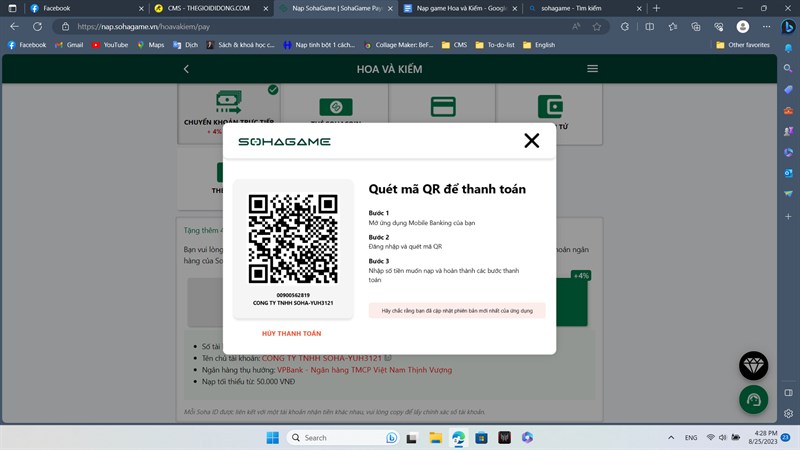The height and width of the screenshot is (450, 800).
Task: Click the ENG language indicator
Action: point(691,438)
